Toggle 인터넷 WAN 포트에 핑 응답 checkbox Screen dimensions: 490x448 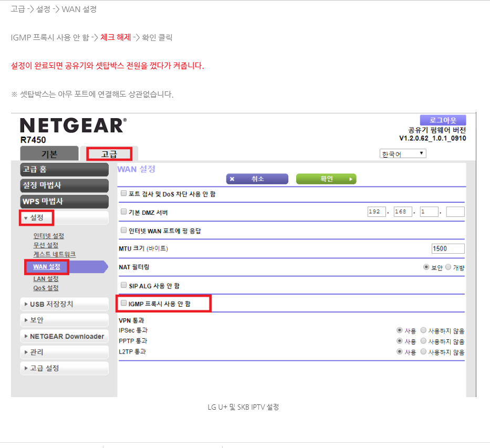point(124,230)
